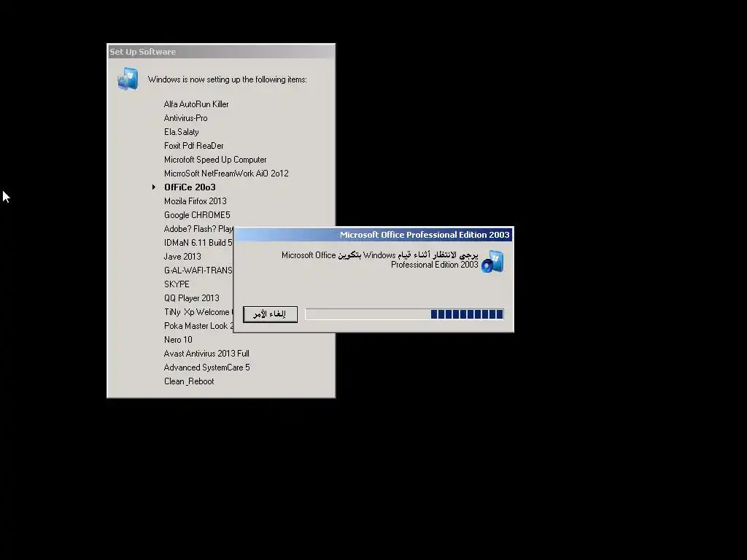The height and width of the screenshot is (560, 747).
Task: Select Microfoft Speed Up Computer entry
Action: tap(215, 160)
